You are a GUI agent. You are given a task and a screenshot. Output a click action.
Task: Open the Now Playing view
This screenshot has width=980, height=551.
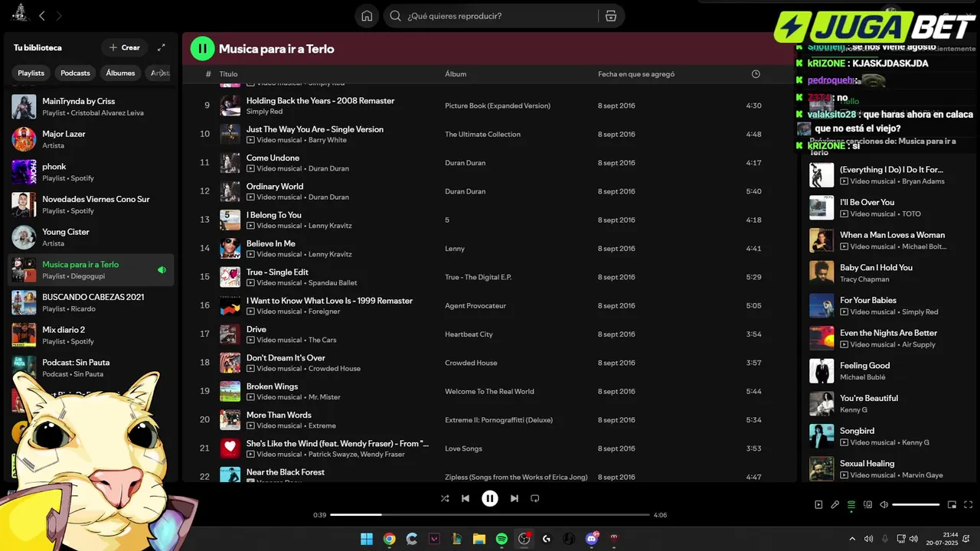click(x=818, y=504)
